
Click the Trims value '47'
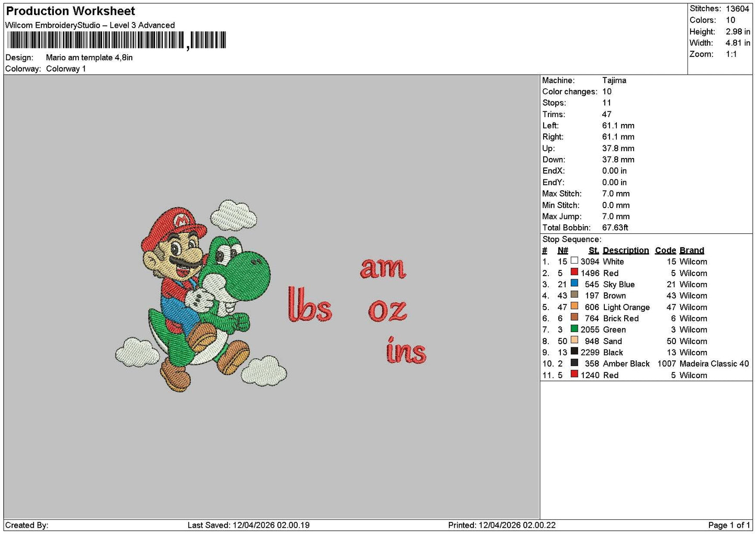tap(607, 114)
